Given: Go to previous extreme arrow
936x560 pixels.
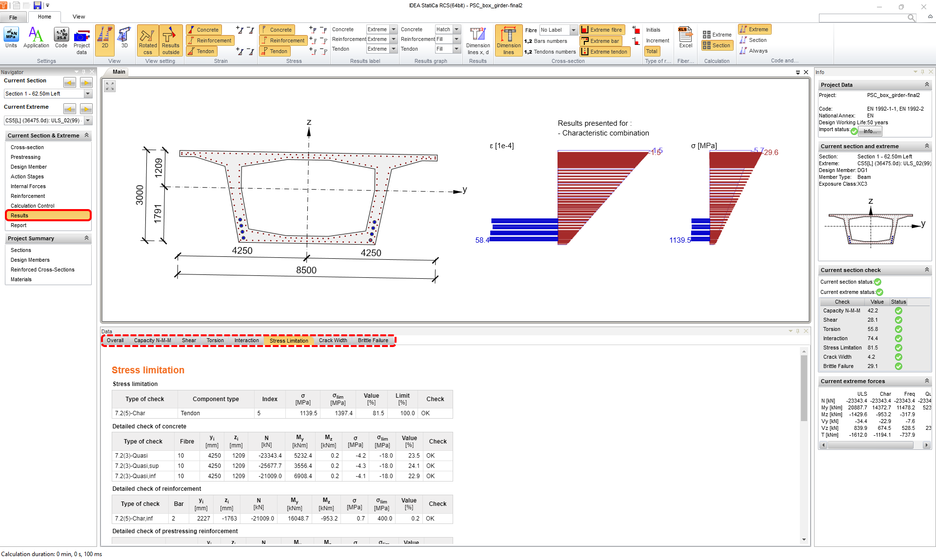Looking at the screenshot, I should [70, 109].
